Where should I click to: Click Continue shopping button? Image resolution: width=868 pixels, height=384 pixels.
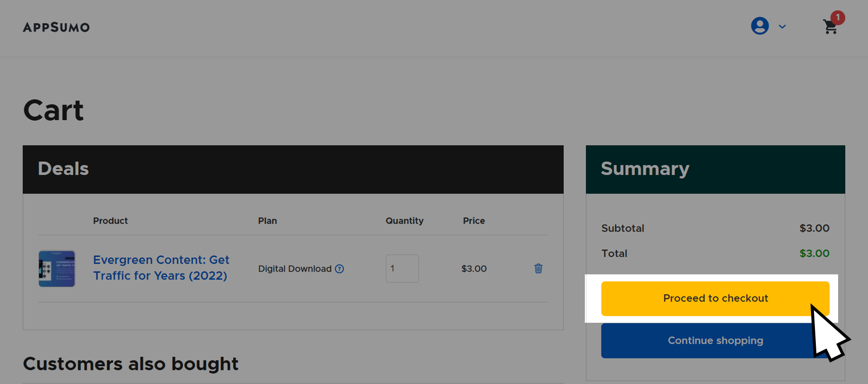715,340
